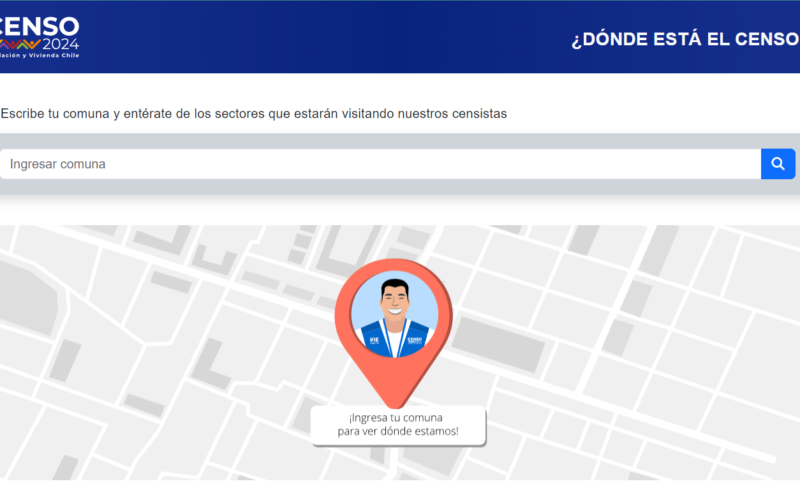Click the "2024" year in the logo
Image resolution: width=800 pixels, height=500 pixels.
(60, 44)
